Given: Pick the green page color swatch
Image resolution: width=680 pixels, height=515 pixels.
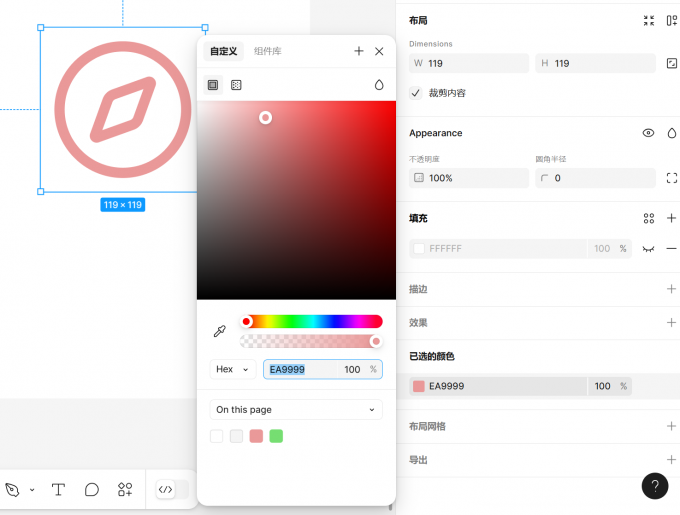Looking at the screenshot, I should click(276, 436).
